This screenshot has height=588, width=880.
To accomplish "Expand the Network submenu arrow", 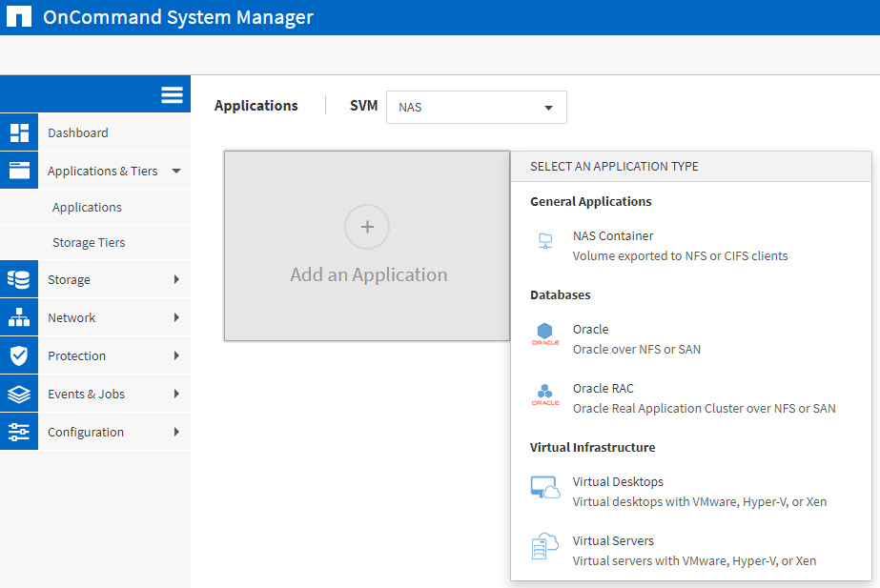I will [x=176, y=317].
